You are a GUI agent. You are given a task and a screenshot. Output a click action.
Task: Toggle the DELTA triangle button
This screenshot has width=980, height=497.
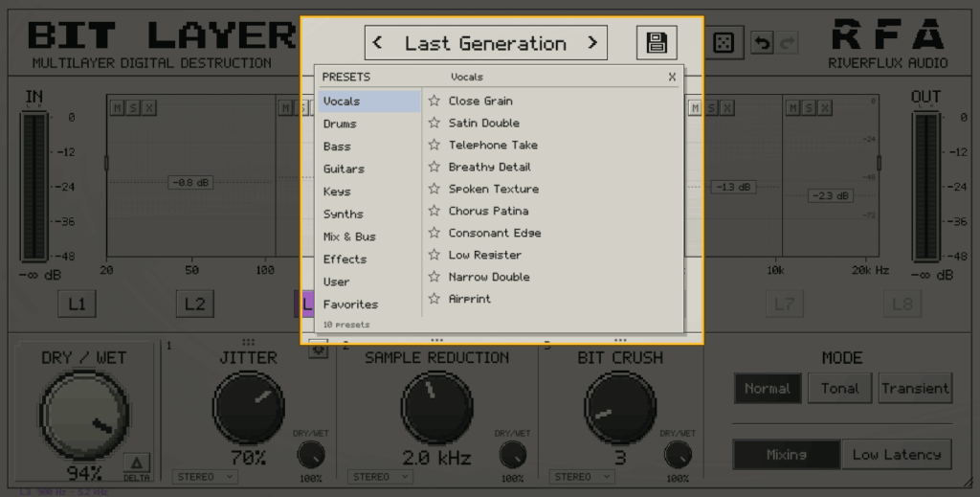tap(136, 463)
